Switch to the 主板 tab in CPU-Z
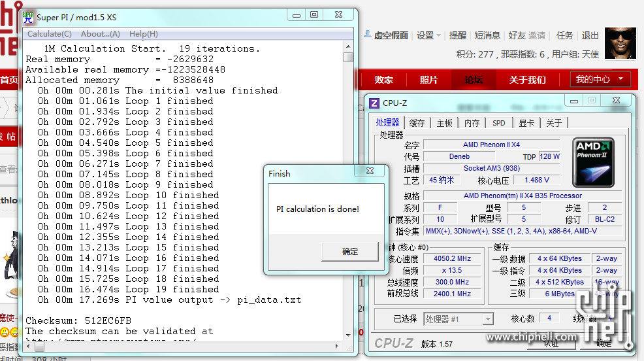The image size is (644, 361). 444,123
